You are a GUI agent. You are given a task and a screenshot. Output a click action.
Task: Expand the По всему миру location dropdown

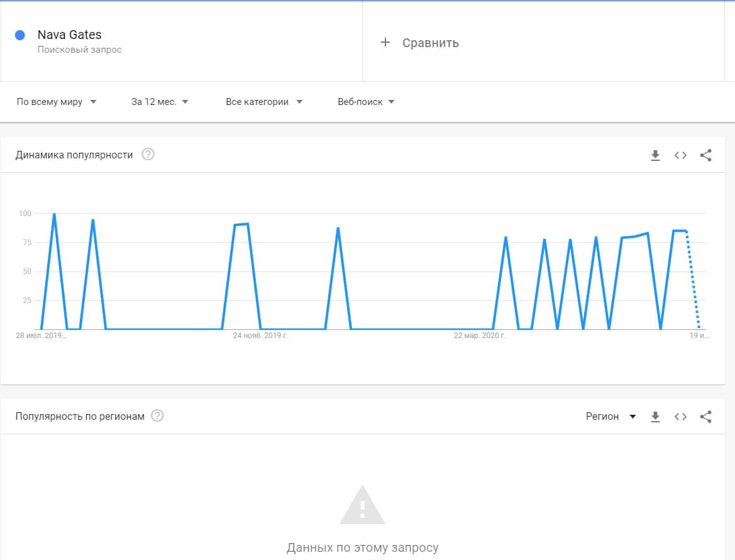pos(57,102)
